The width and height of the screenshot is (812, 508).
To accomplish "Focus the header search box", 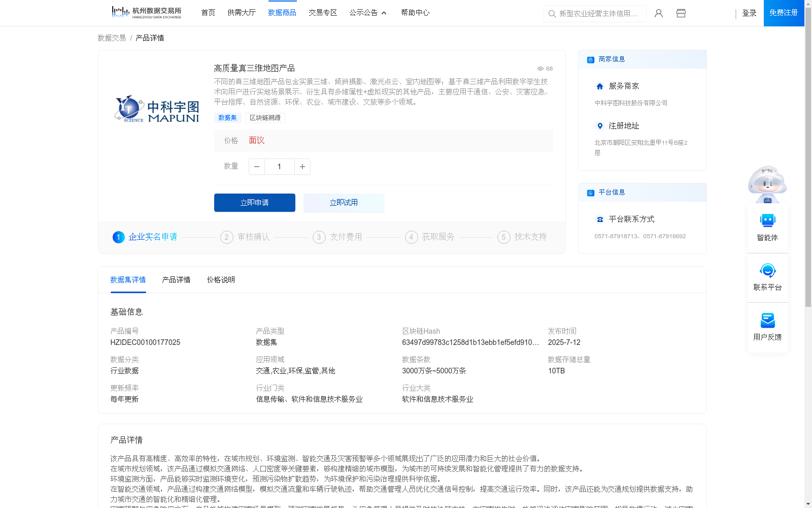I will [595, 14].
